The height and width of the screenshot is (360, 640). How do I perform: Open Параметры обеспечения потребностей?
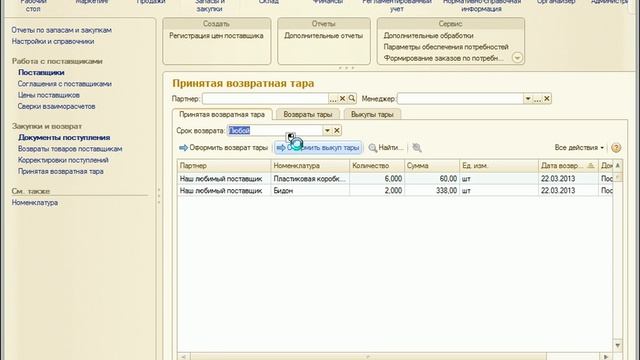point(446,47)
